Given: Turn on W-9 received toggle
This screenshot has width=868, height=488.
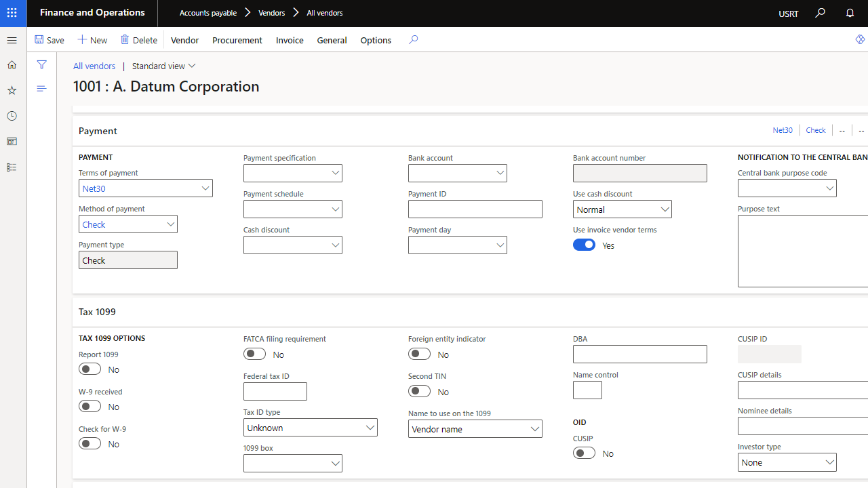Looking at the screenshot, I should point(90,407).
